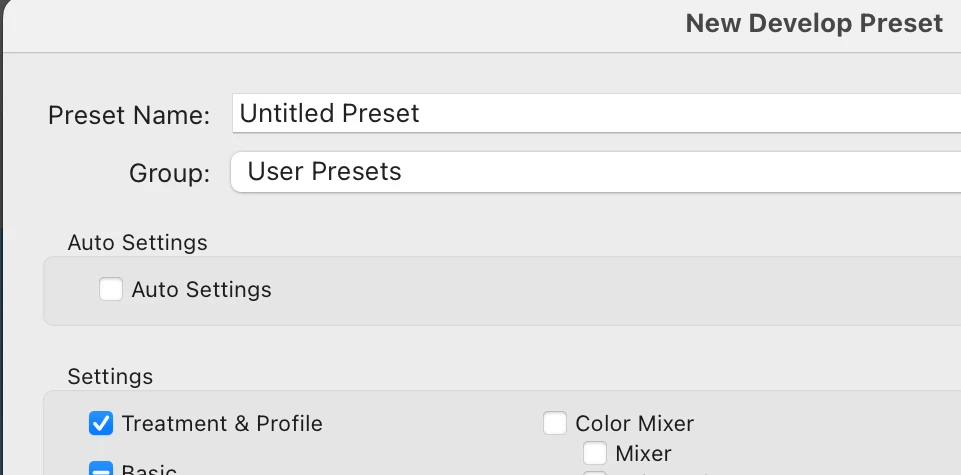961x475 pixels.
Task: Enable the Auto Settings checkbox
Action: pyautogui.click(x=111, y=290)
